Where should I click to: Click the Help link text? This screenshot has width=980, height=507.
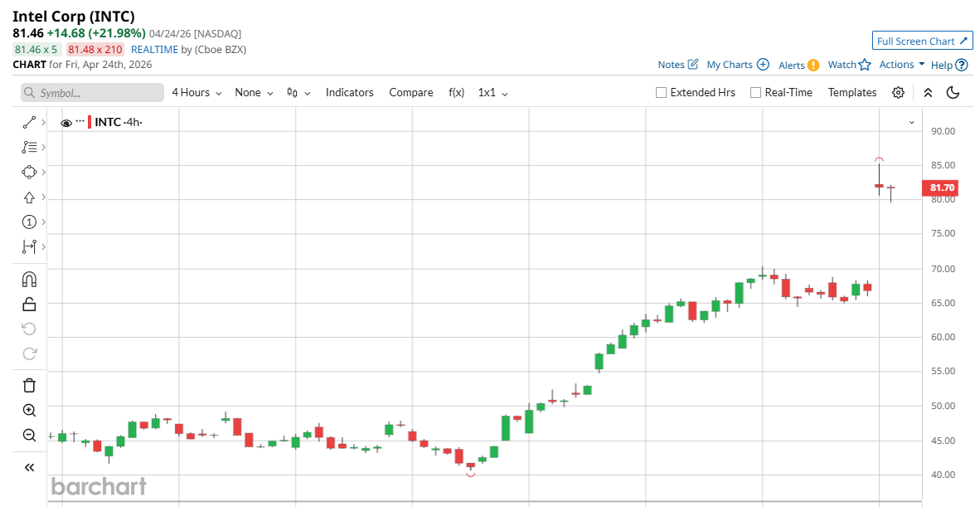pos(942,65)
